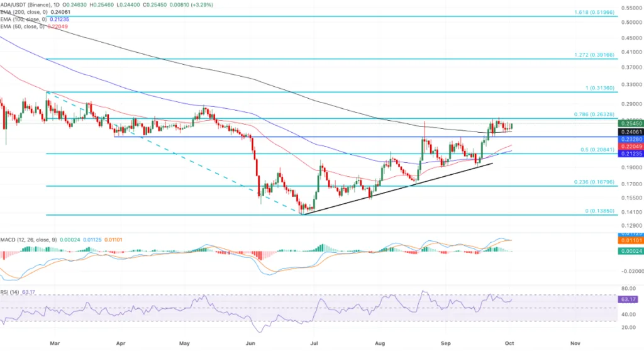
Task: Click the 0.33000 price axis label
Action: (632, 85)
